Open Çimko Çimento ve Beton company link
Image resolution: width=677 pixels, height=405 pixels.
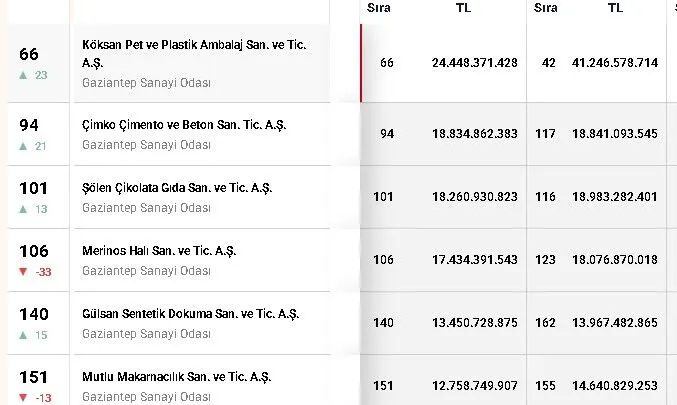click(x=184, y=125)
